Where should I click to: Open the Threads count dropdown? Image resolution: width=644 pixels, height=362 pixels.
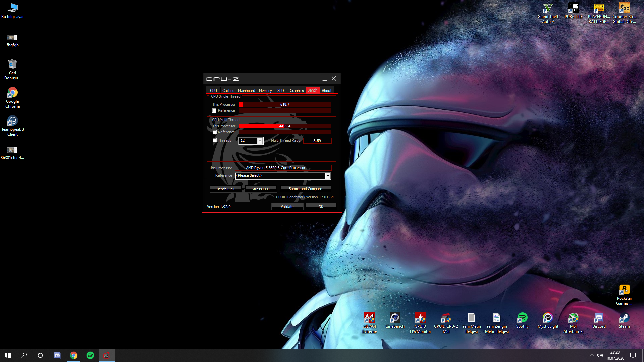point(260,141)
